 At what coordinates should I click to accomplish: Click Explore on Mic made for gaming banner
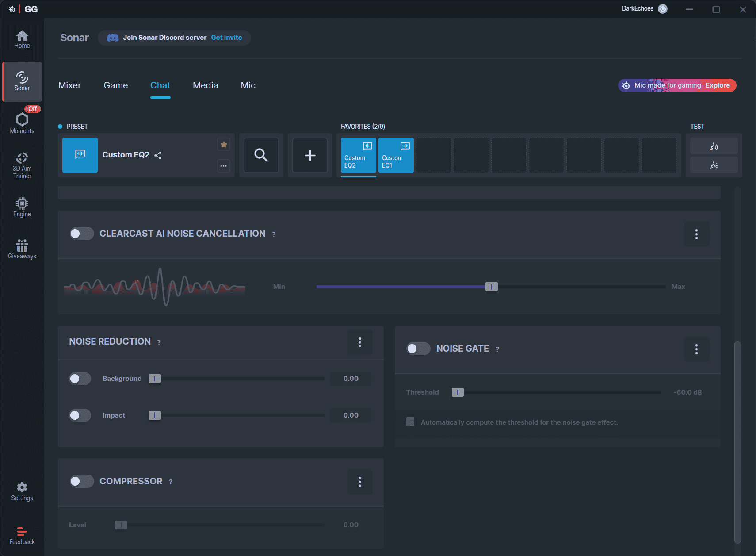717,85
